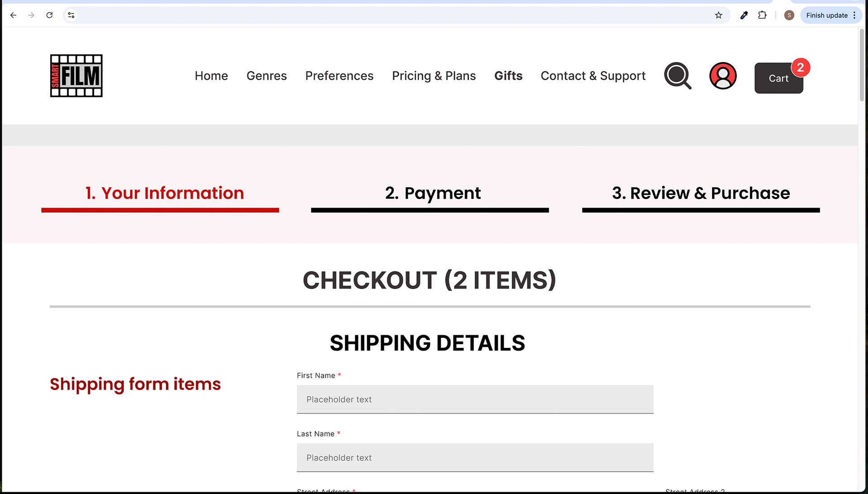The width and height of the screenshot is (868, 494).
Task: Open the Chrome profile avatar
Action: click(x=789, y=15)
